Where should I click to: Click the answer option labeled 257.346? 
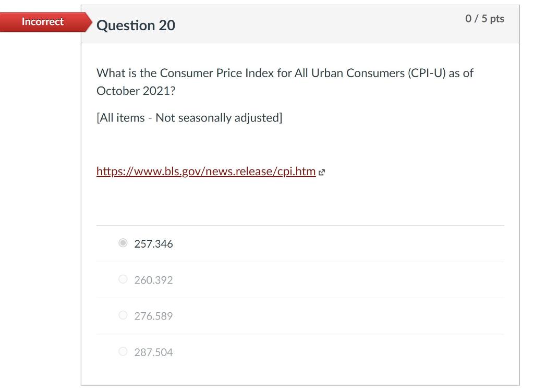coord(153,243)
